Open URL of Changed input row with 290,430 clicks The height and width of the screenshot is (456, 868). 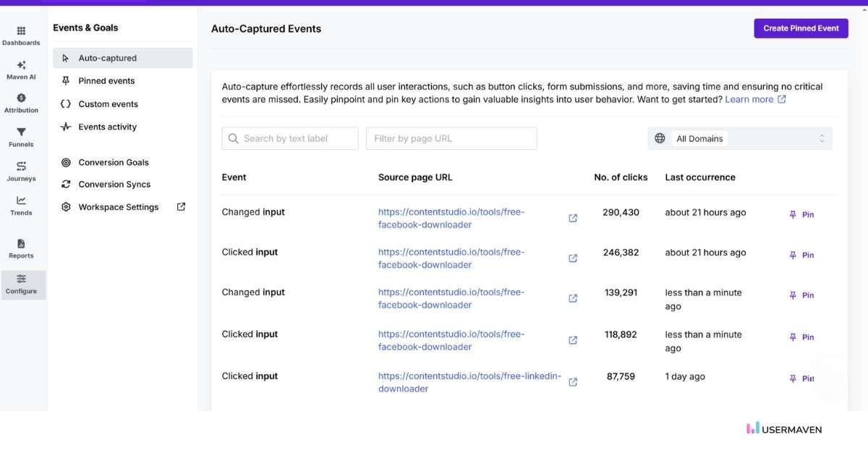click(451, 219)
